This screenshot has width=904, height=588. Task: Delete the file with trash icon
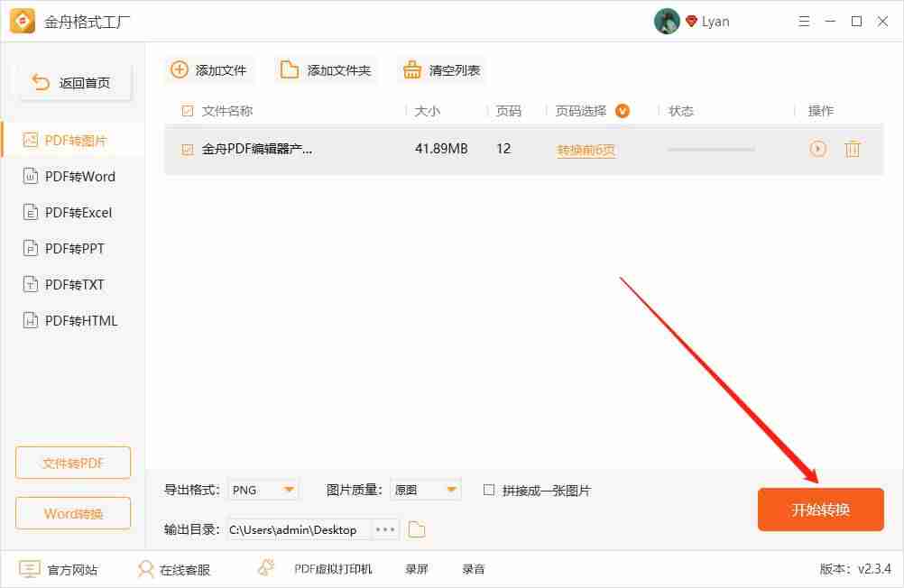pos(853,149)
